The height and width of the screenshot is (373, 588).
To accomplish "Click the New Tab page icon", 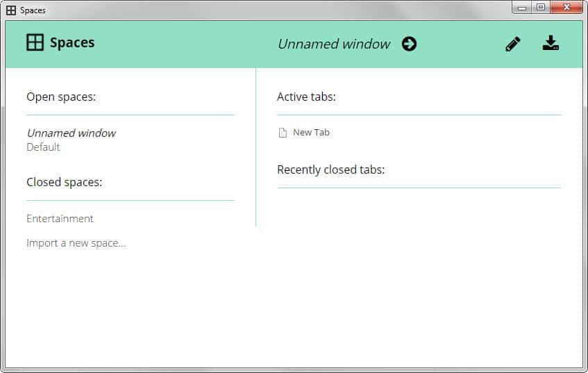I will coord(283,133).
